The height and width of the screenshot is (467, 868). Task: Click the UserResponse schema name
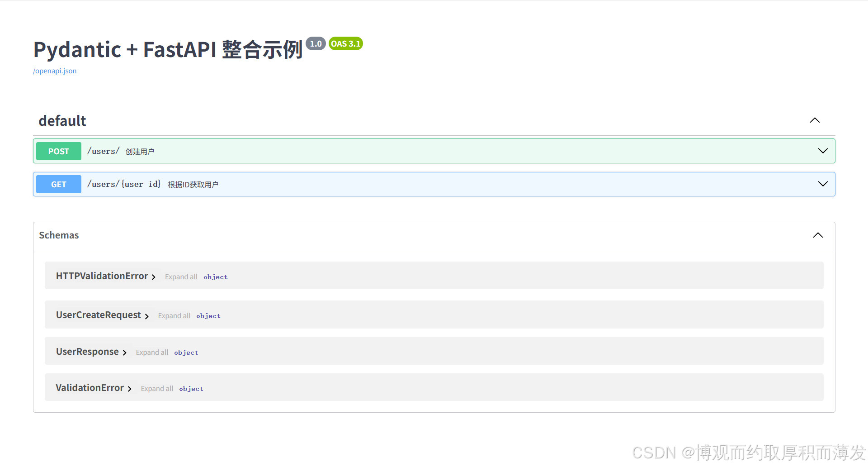coord(87,352)
